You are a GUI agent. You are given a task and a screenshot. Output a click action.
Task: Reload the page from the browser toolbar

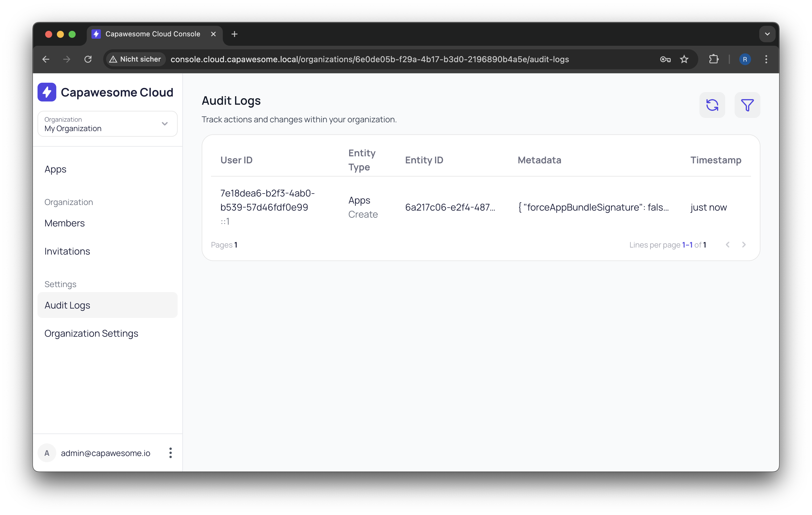88,59
